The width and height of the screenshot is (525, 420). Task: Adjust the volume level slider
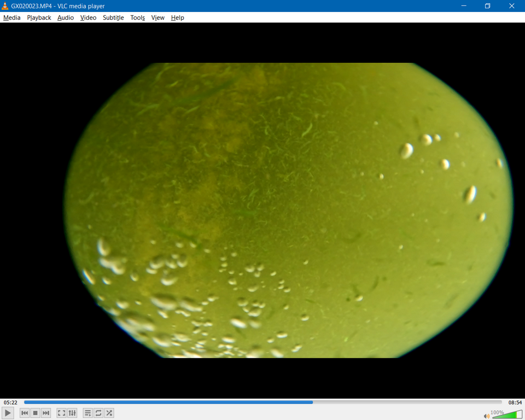click(507, 415)
